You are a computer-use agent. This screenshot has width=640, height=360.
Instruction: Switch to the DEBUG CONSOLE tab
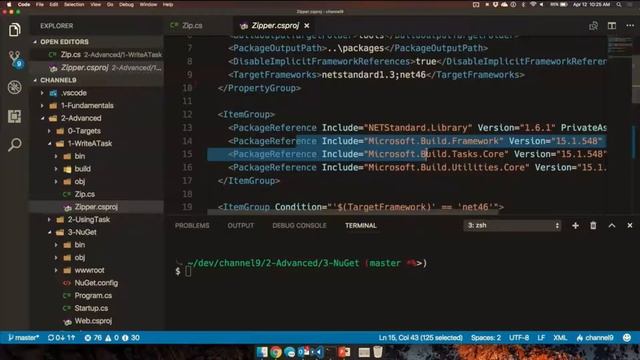click(299, 225)
